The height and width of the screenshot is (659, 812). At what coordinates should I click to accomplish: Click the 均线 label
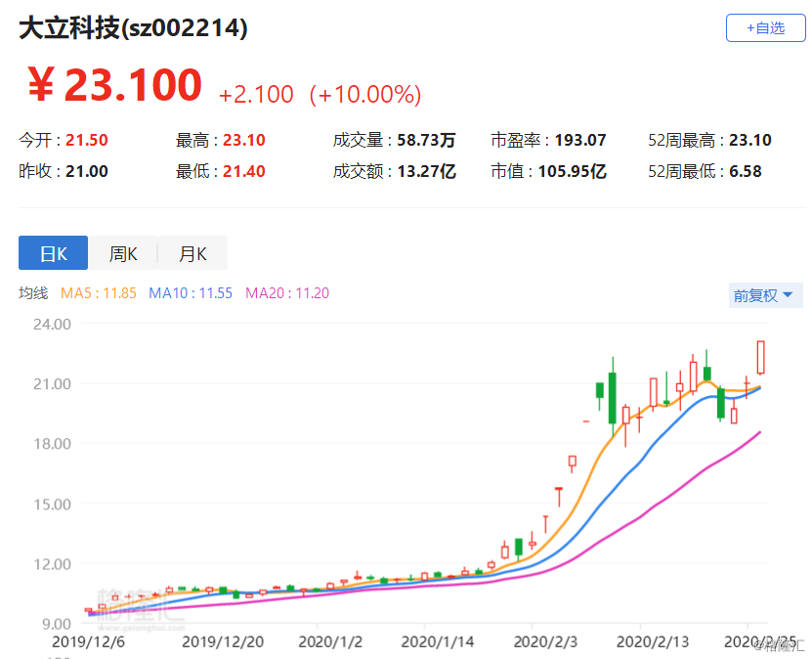click(x=33, y=293)
